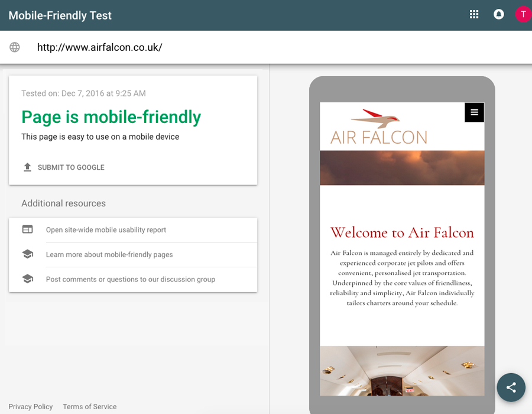The width and height of the screenshot is (532, 414).
Task: Click the cloud banner image in preview
Action: [402, 168]
